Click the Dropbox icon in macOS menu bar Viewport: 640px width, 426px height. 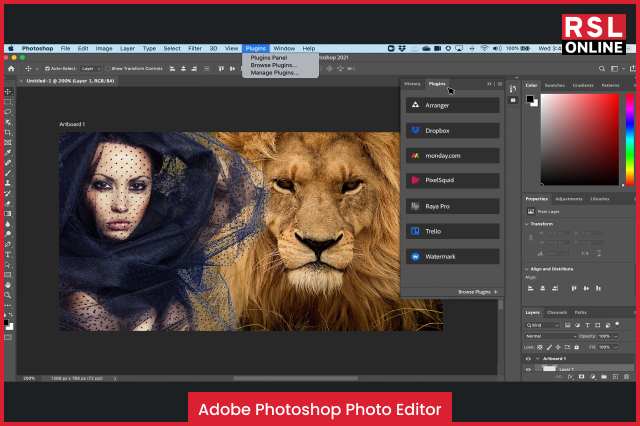point(402,48)
